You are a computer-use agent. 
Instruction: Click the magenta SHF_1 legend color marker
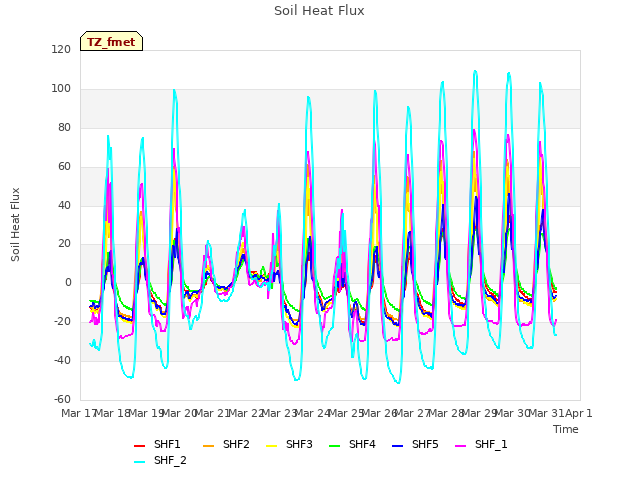point(460,446)
